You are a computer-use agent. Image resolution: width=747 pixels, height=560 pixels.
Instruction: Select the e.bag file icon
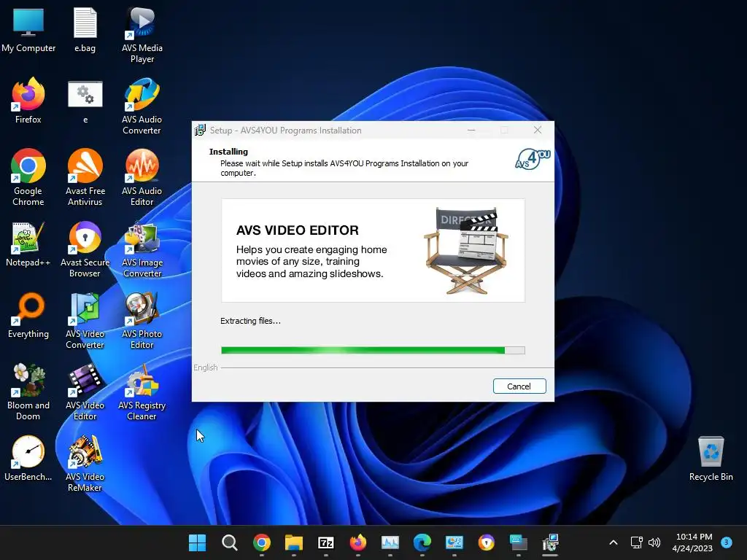85,29
